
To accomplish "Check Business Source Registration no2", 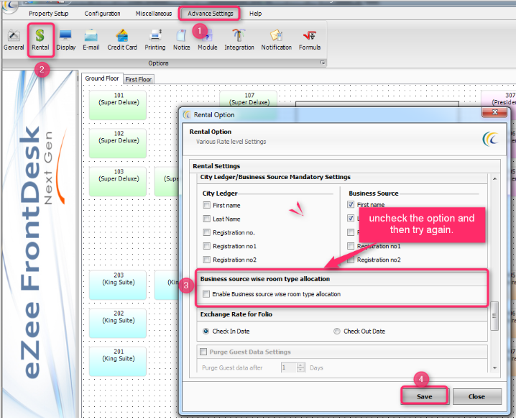I will (351, 260).
